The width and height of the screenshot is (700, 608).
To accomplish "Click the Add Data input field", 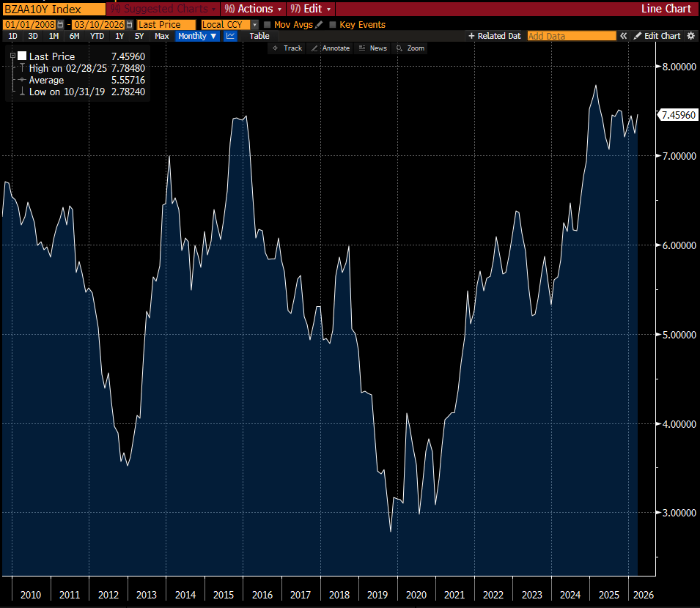I will point(572,36).
